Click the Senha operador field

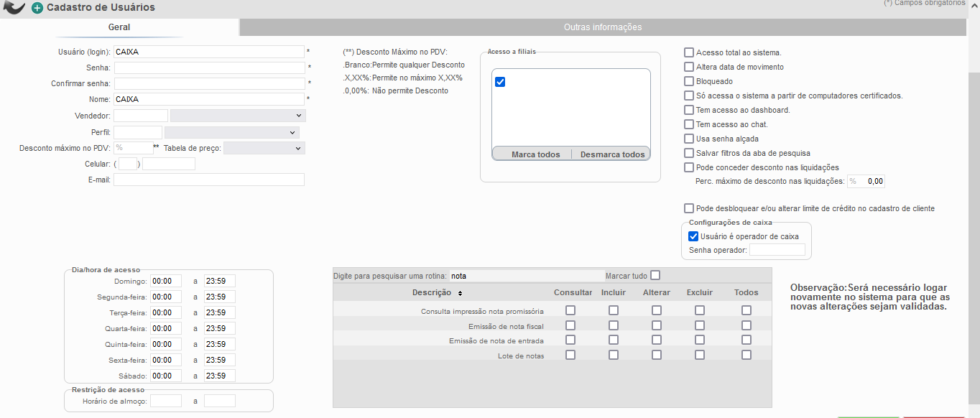click(777, 250)
